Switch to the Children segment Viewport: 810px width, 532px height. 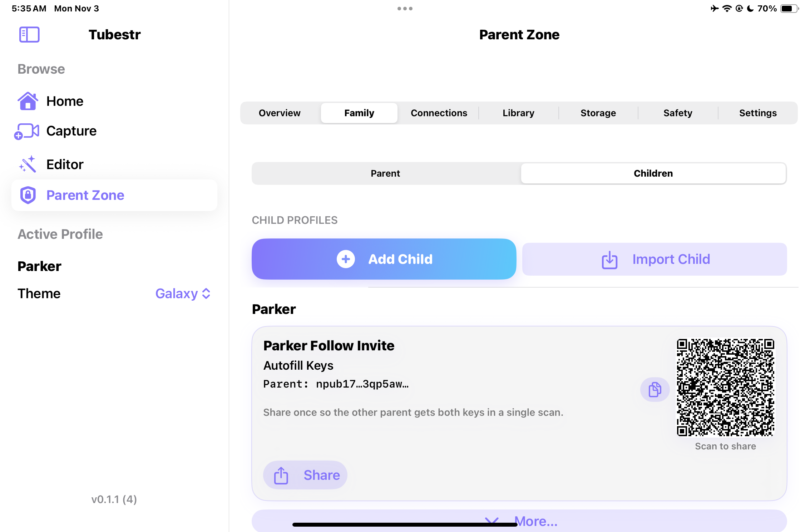(x=653, y=173)
